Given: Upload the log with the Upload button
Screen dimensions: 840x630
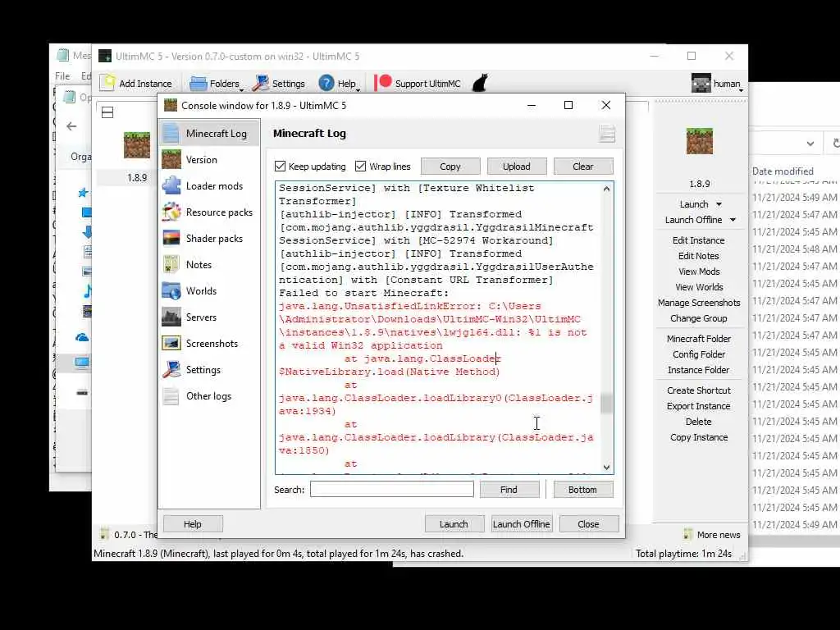Looking at the screenshot, I should point(517,167).
